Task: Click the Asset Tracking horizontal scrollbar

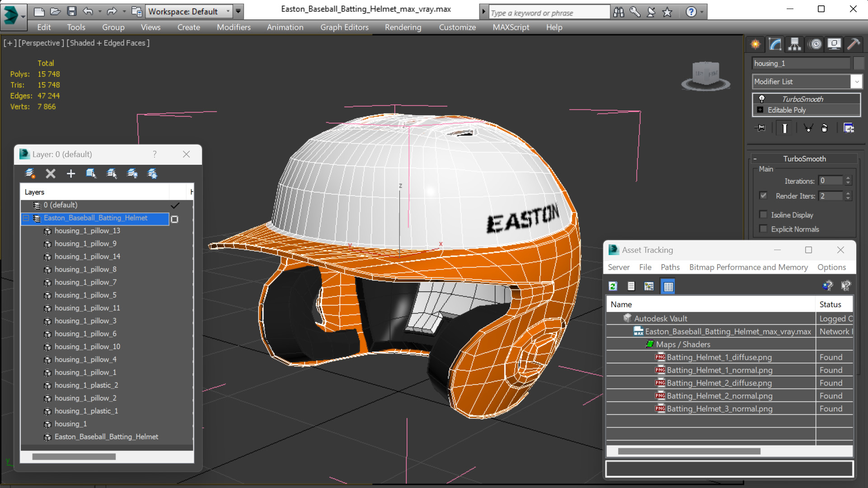Action: point(689,451)
